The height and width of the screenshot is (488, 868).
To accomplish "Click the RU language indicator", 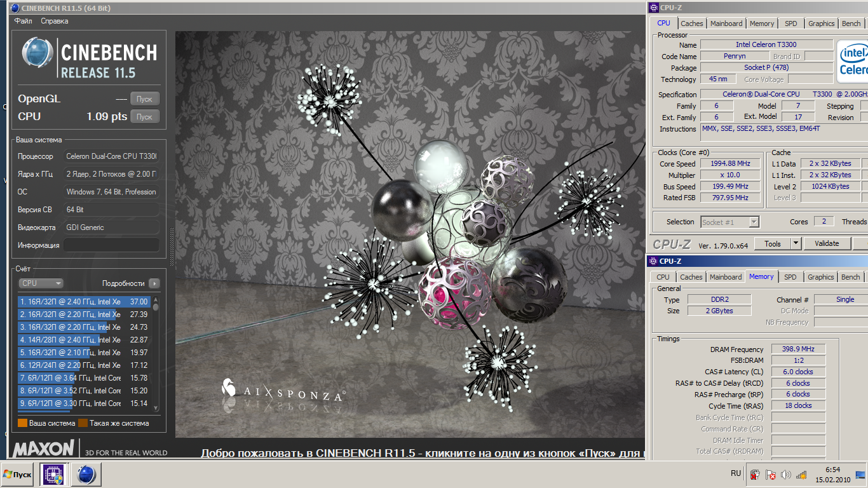I will pos(736,474).
